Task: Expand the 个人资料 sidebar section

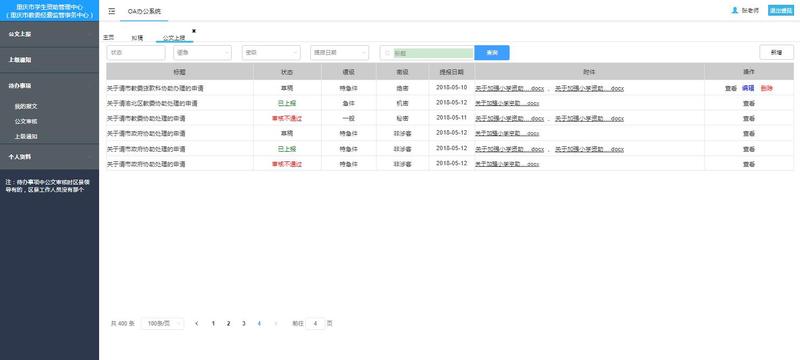Action: [x=49, y=157]
